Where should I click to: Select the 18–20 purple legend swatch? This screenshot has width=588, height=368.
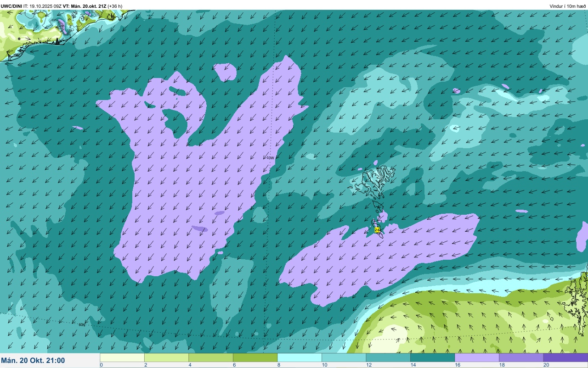point(521,357)
